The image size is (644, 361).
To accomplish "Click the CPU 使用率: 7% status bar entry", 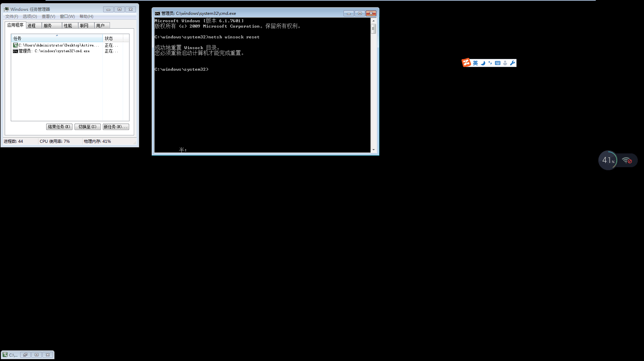I will point(55,141).
